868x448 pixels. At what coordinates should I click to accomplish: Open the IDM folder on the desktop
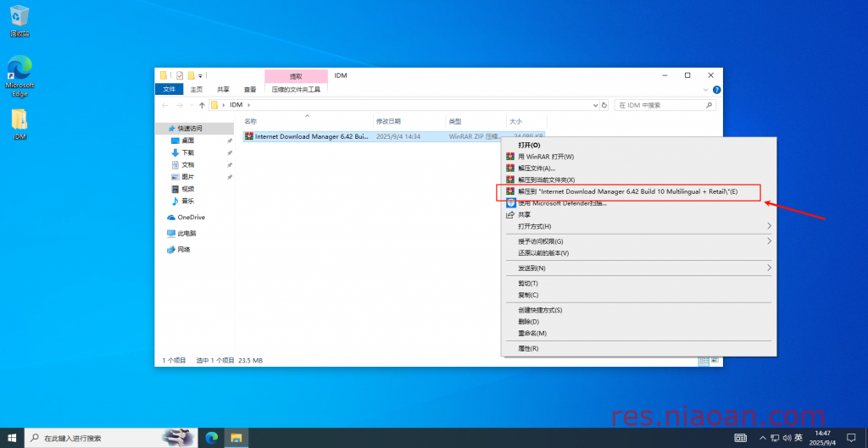pyautogui.click(x=19, y=124)
